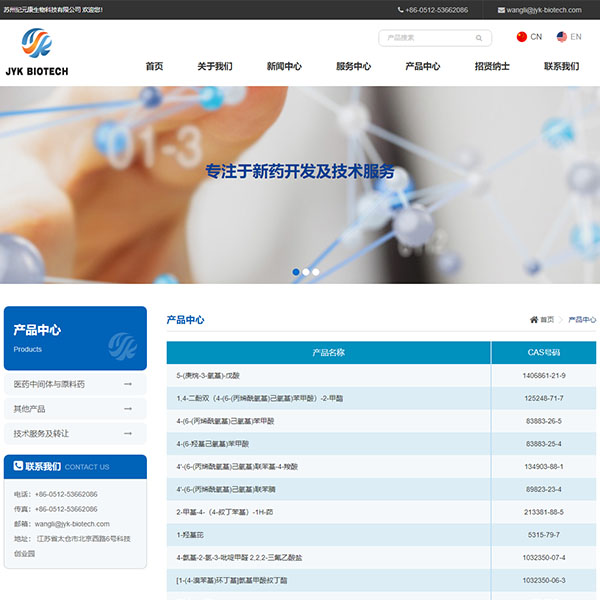This screenshot has width=600, height=600.
Task: Expand 医药中间体与原料药 category arrow
Action: (x=128, y=384)
